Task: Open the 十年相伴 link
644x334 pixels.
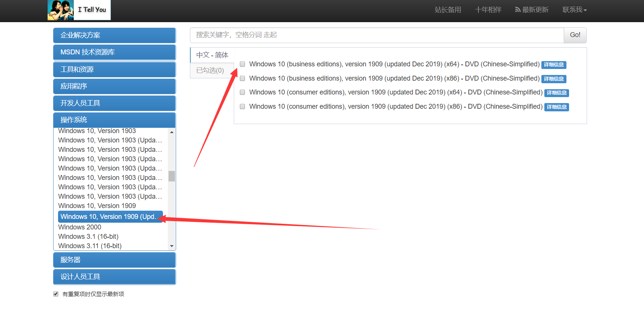Action: (488, 10)
